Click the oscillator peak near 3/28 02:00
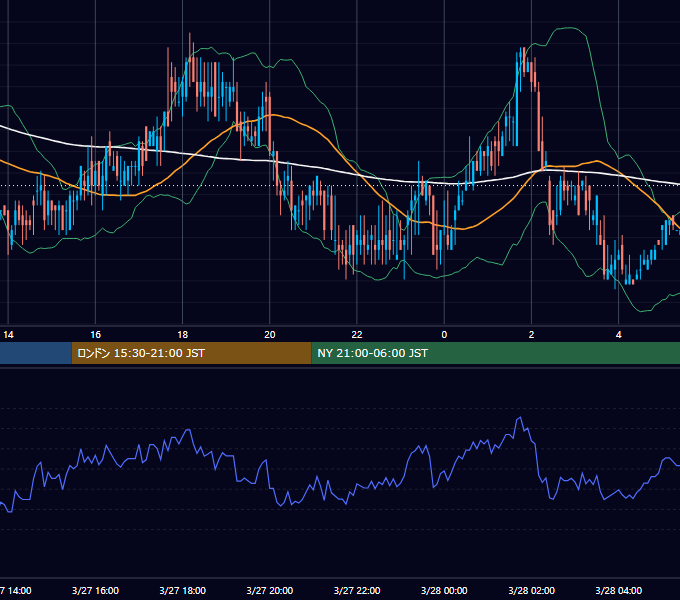Image resolution: width=680 pixels, height=600 pixels. (x=520, y=419)
